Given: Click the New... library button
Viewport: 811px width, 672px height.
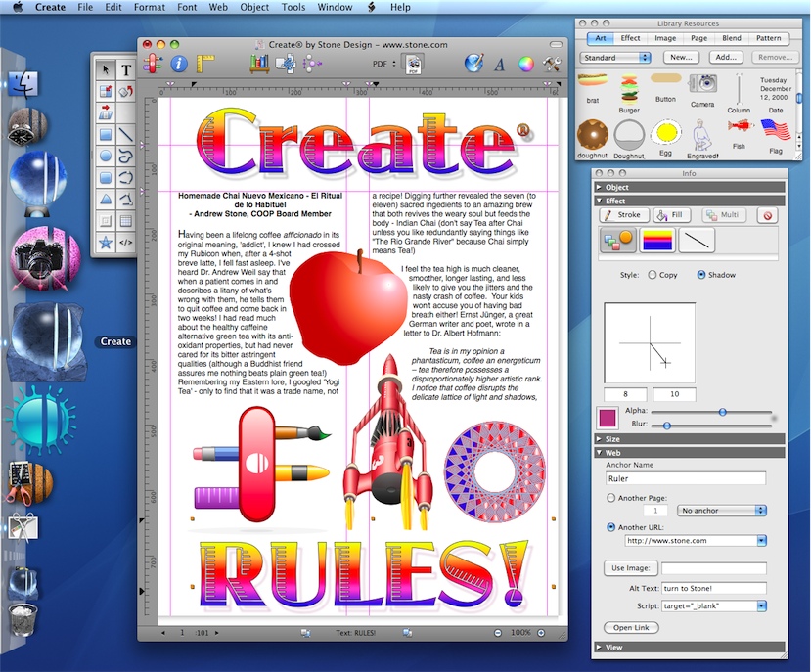Looking at the screenshot, I should point(681,58).
